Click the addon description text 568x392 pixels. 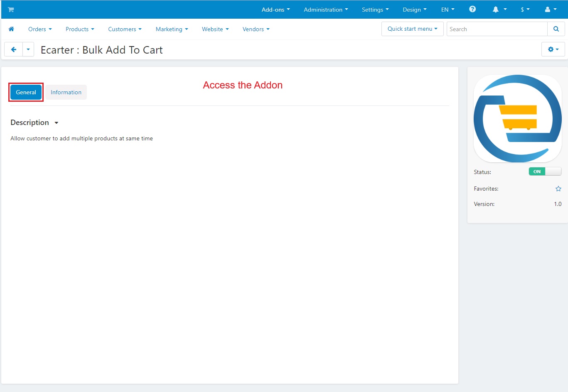pyautogui.click(x=81, y=138)
